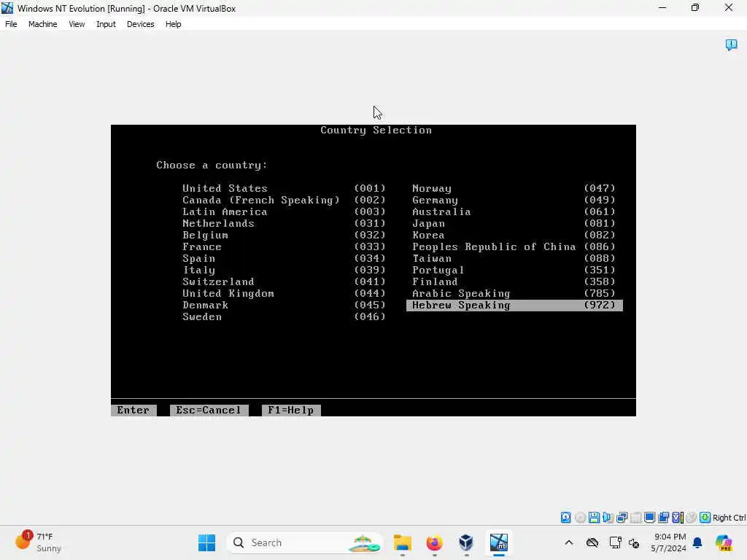Viewport: 747px width, 560px height.
Task: Click the audio speaker status indicator
Action: tap(608, 517)
